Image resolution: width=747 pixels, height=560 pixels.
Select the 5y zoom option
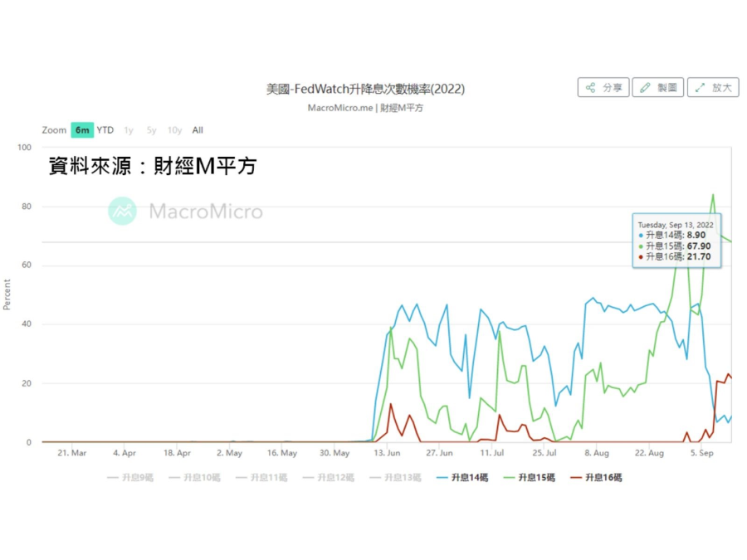(x=151, y=130)
